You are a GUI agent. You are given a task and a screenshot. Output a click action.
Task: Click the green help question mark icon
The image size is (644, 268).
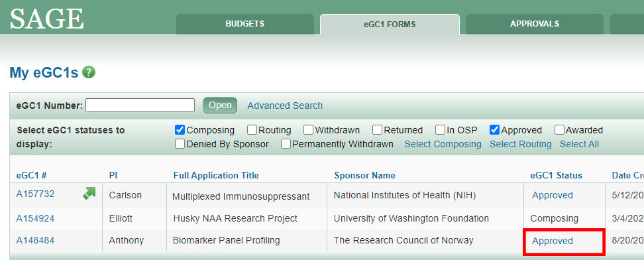point(89,73)
